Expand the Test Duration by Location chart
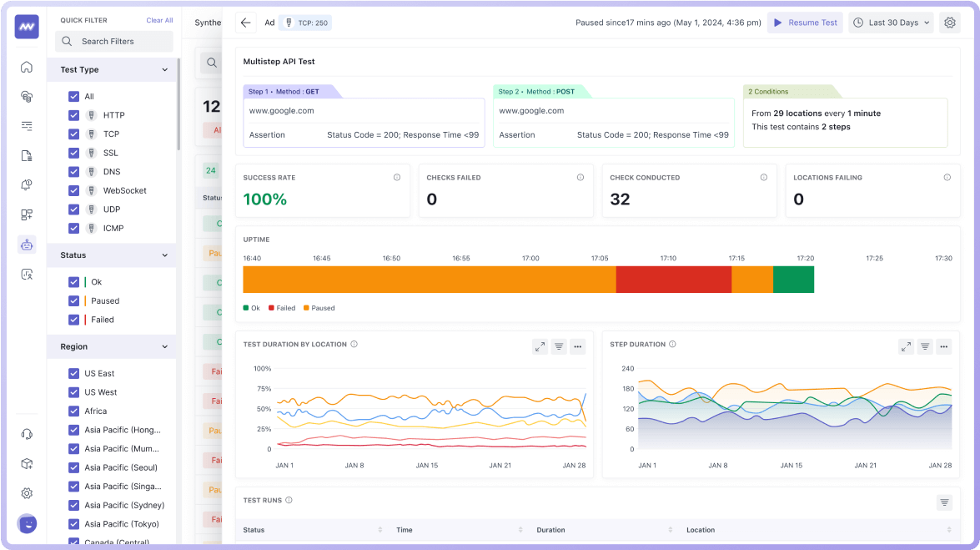The height and width of the screenshot is (550, 980). 540,346
